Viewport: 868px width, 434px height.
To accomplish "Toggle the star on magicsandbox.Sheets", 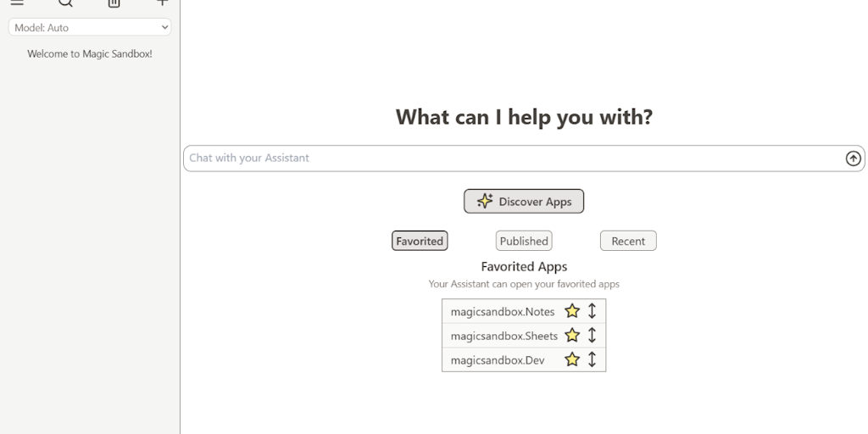I will click(x=572, y=335).
